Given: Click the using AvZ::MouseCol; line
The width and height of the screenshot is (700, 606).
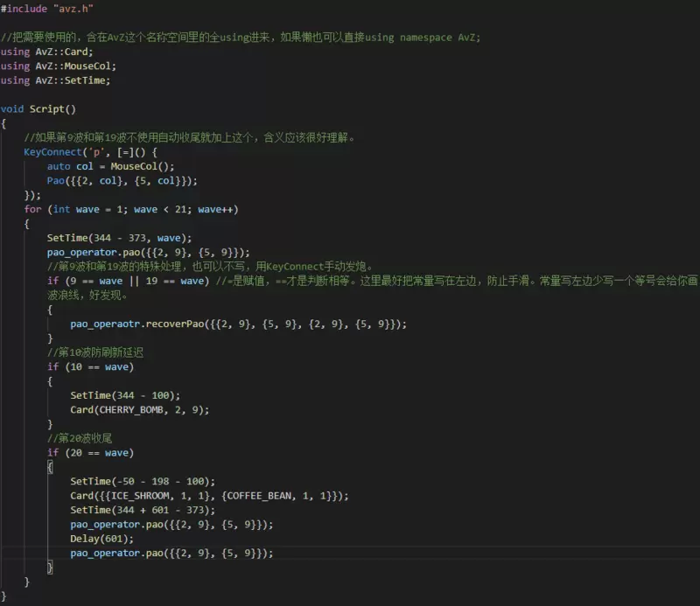Looking at the screenshot, I should 59,66.
